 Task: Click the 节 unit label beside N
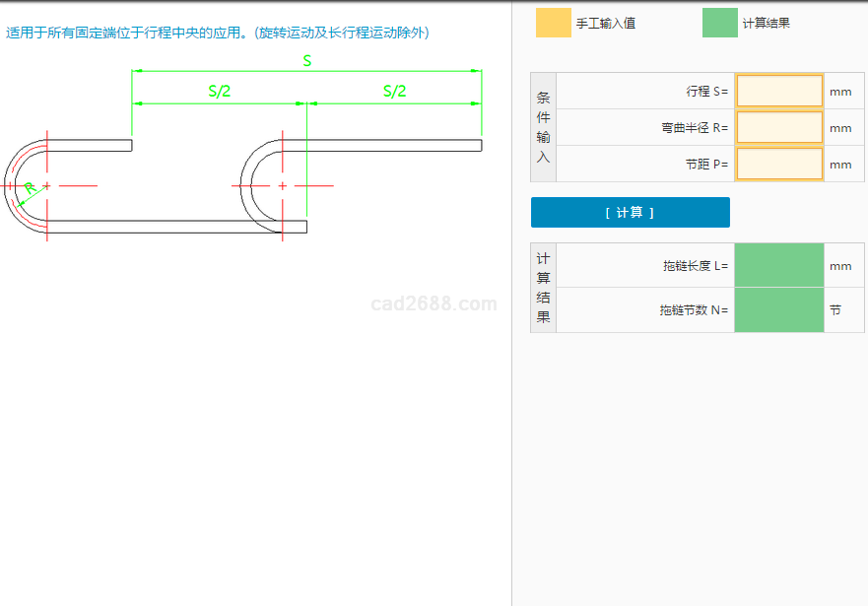pos(835,309)
